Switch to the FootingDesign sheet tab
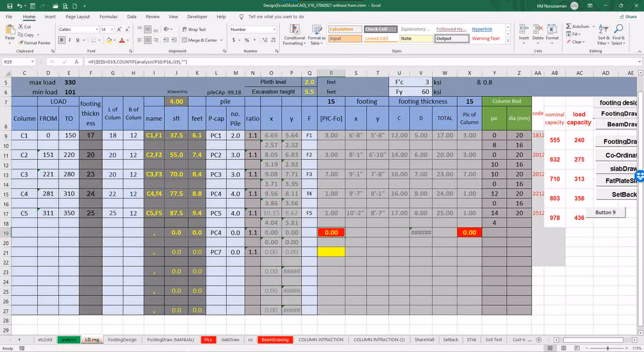 coord(122,340)
